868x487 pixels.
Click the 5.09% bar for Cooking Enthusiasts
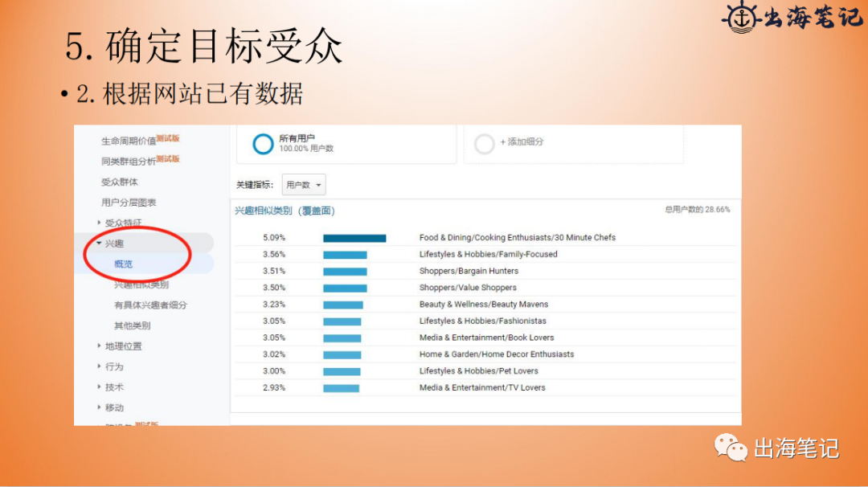pos(355,238)
